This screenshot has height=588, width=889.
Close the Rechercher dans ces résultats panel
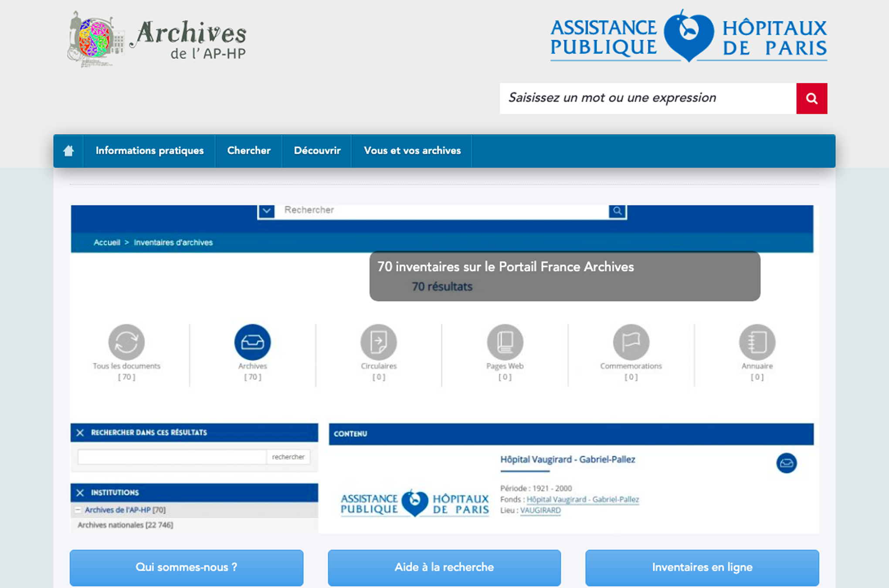pos(80,433)
